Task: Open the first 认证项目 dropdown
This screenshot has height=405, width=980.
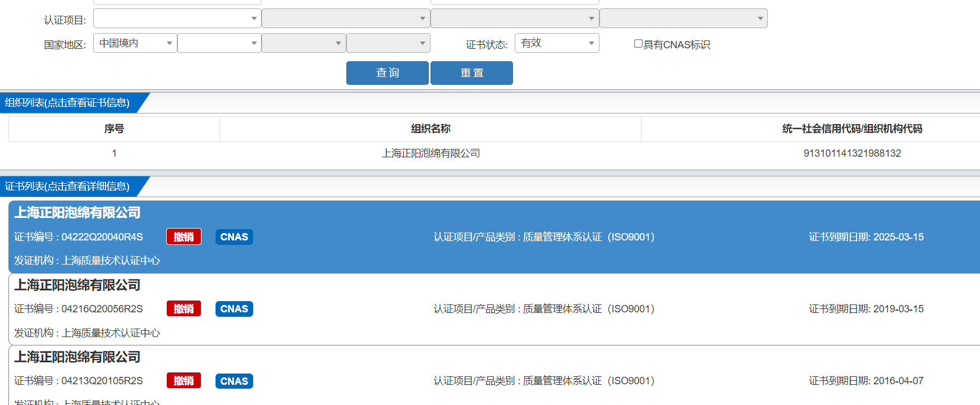Action: tap(177, 19)
